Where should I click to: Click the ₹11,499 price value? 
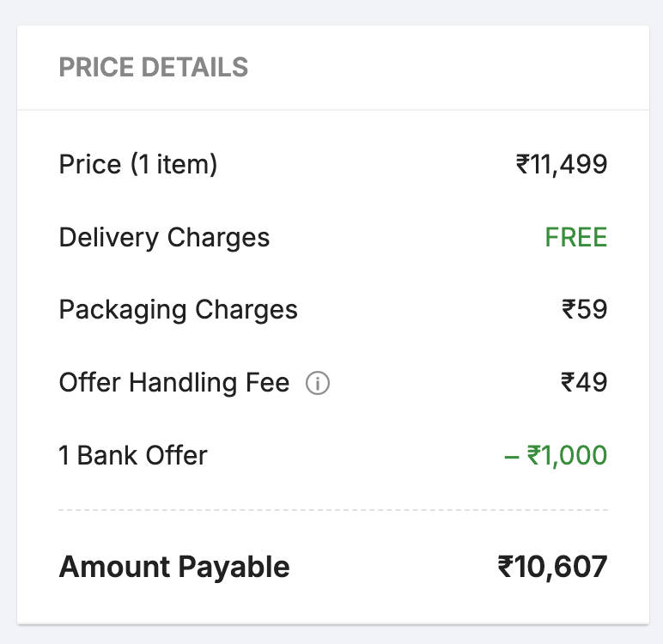(562, 164)
